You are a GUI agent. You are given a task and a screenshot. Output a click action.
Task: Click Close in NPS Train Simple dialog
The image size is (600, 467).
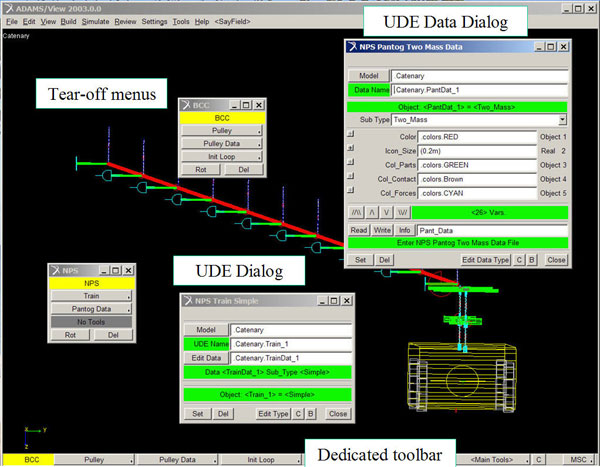click(338, 414)
